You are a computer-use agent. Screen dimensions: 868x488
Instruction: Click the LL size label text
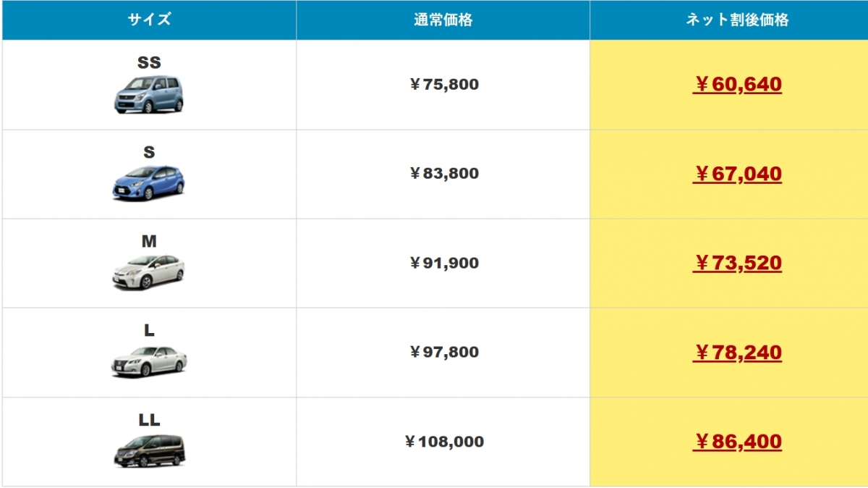(149, 420)
